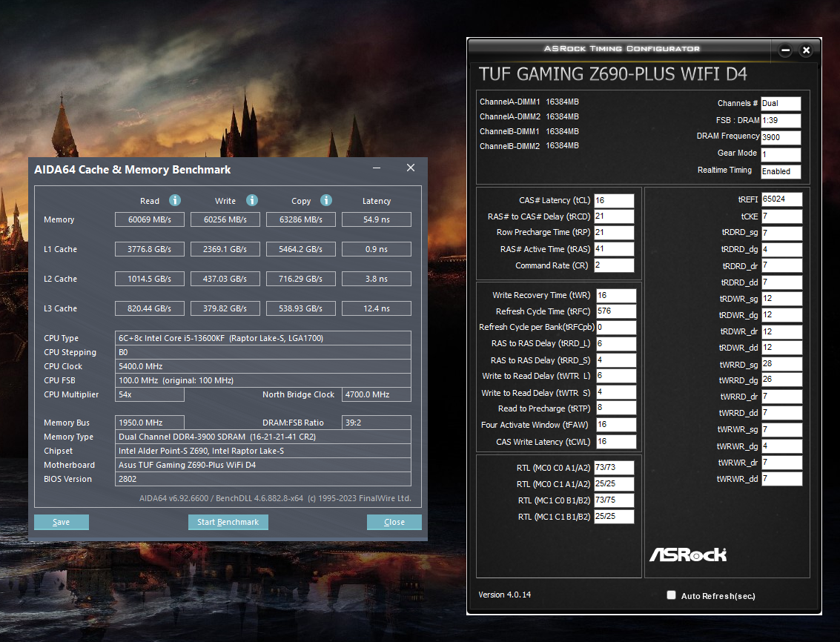Click the Write info icon in AIDA64

[252, 200]
